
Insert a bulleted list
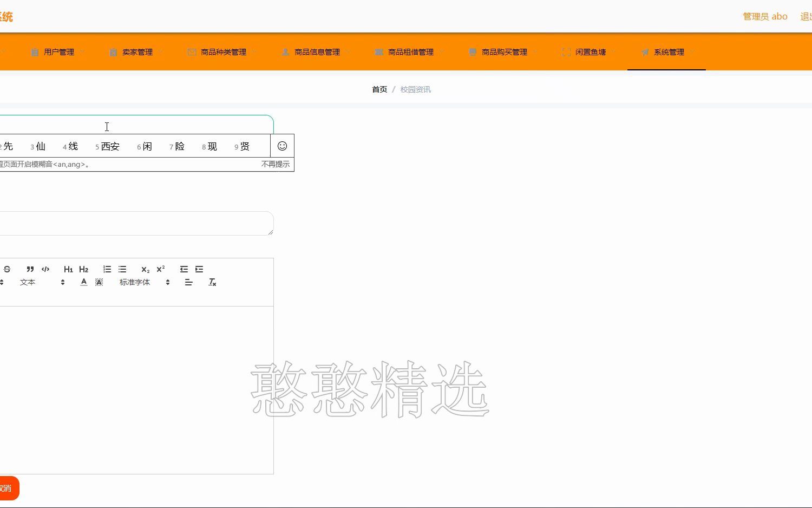tap(122, 269)
